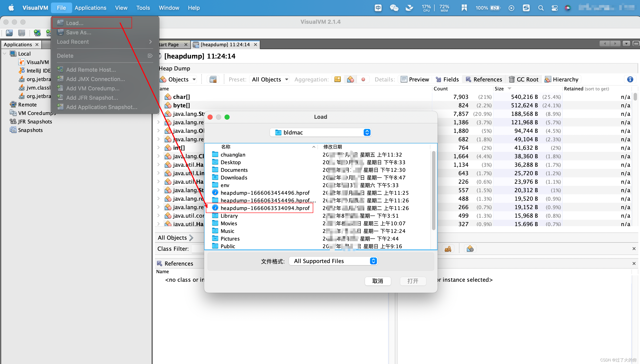This screenshot has height=364, width=640.
Task: Open the Tools menu
Action: [143, 8]
